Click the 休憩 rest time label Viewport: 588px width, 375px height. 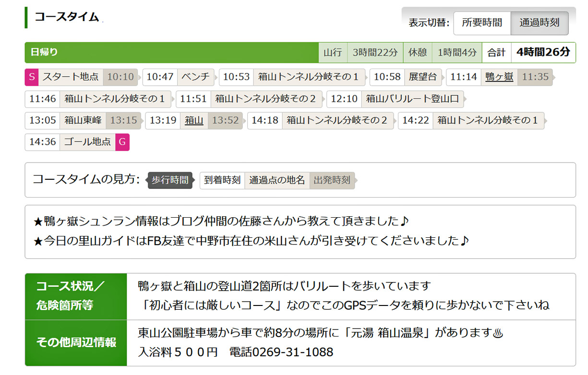pyautogui.click(x=417, y=53)
